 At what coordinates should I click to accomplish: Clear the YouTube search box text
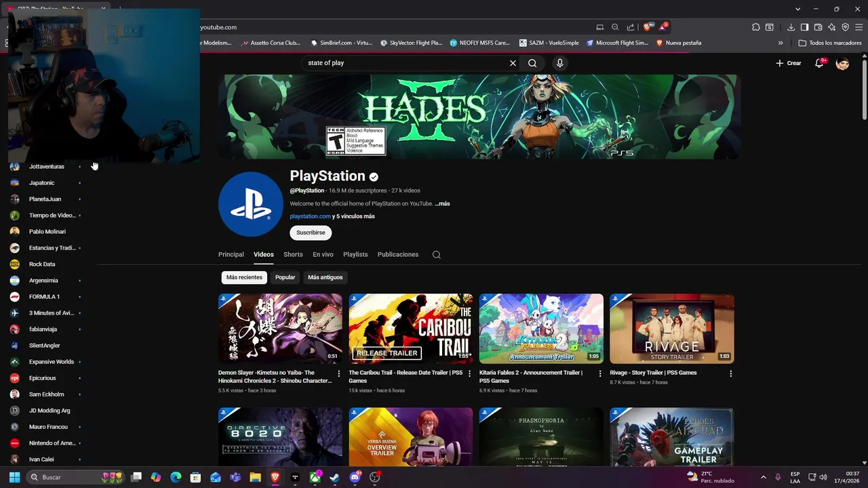click(x=513, y=63)
